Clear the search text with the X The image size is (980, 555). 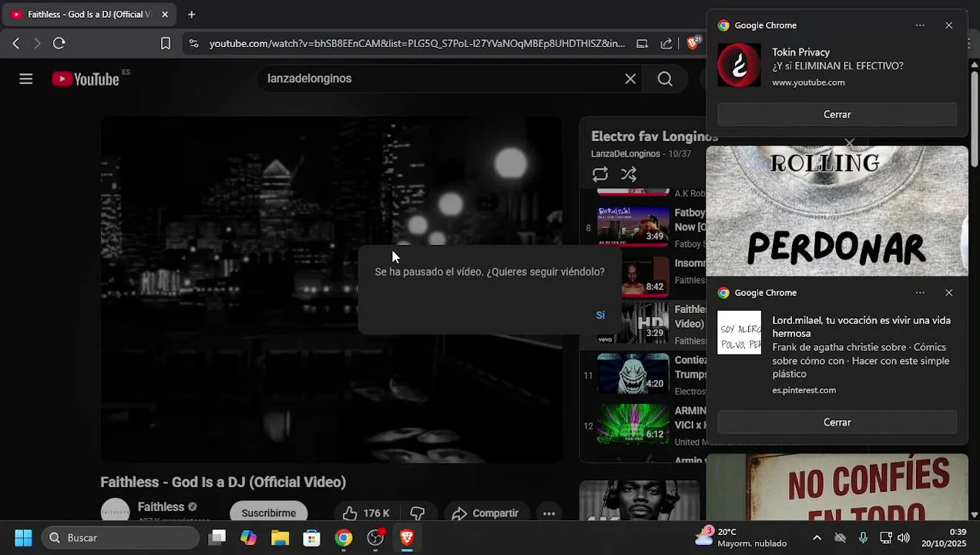(x=630, y=79)
